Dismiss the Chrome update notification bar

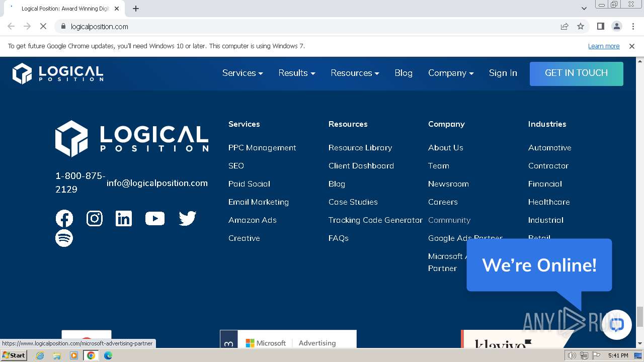[x=632, y=46]
